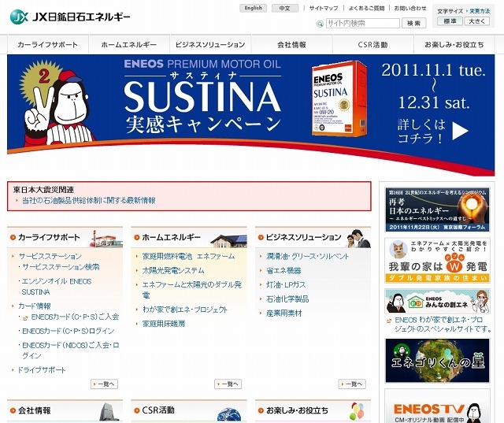Click the play arrow on SUSTINA banner
The width and height of the screenshot is (504, 423).
[x=460, y=131]
